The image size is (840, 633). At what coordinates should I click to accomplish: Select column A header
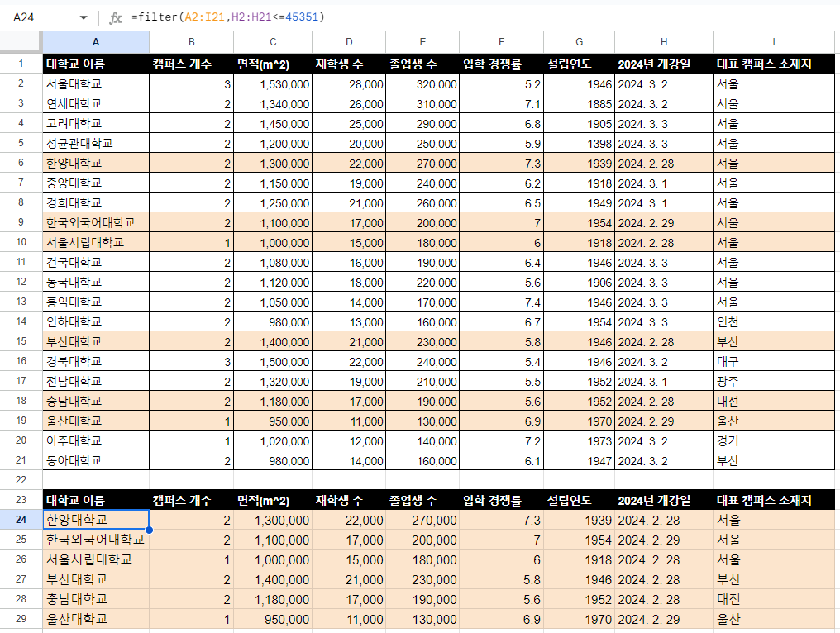[x=96, y=42]
